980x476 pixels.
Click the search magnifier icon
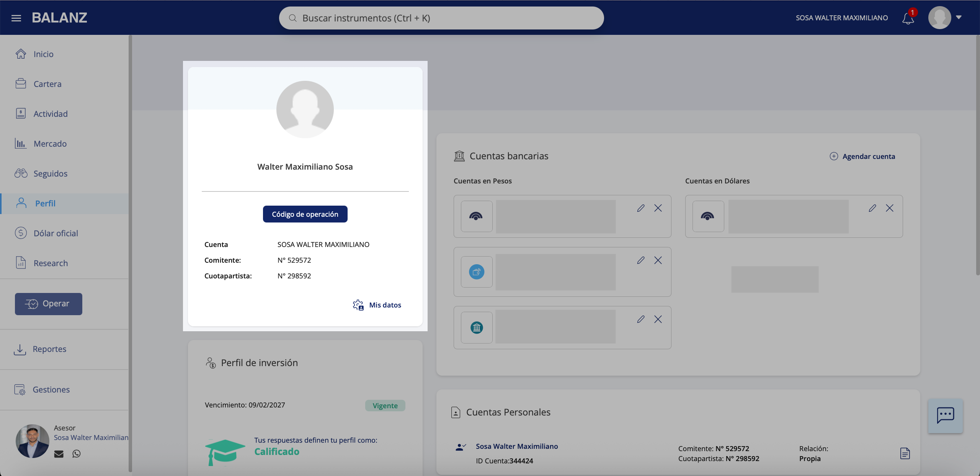click(293, 18)
